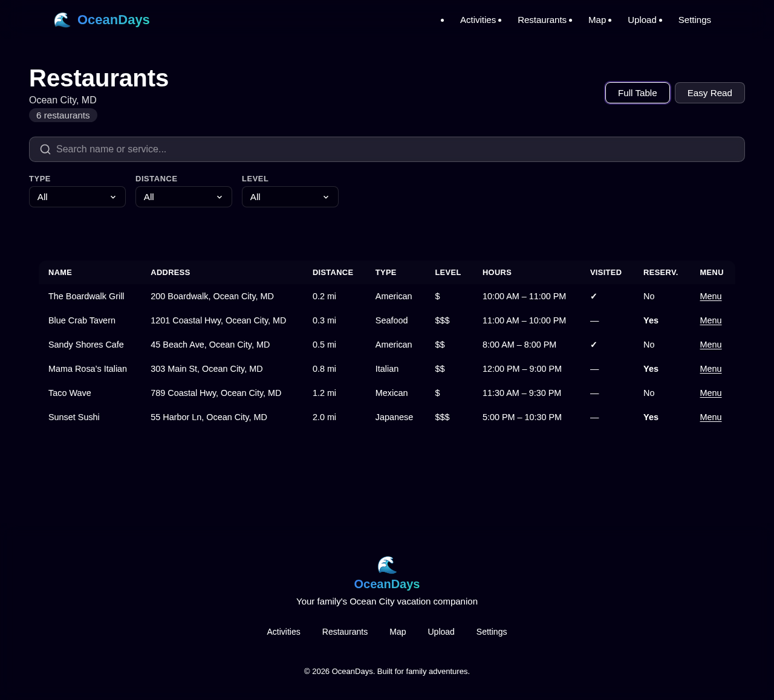774x700 pixels.
Task: Open Menu link for Sandy Shores Cafe
Action: click(711, 345)
